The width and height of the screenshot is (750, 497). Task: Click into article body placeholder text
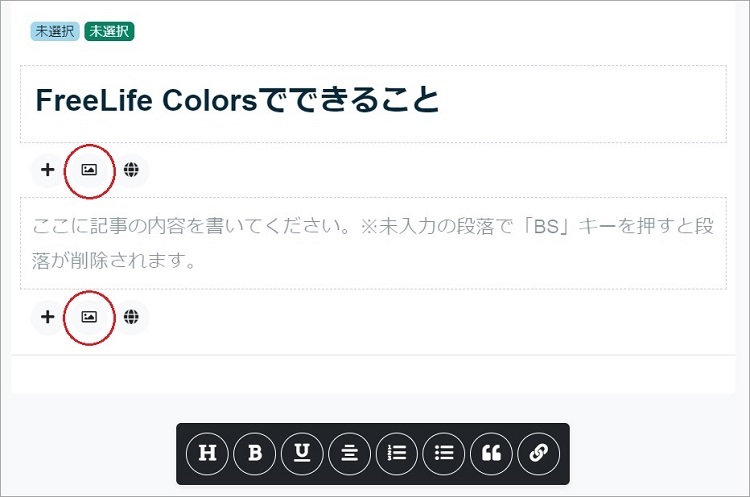[x=374, y=243]
